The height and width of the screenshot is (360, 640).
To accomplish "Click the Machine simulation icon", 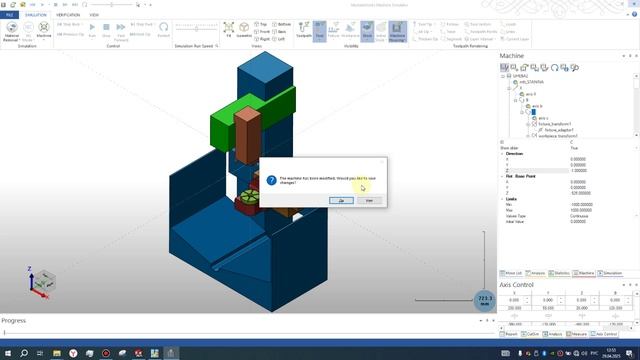I will 44,30.
